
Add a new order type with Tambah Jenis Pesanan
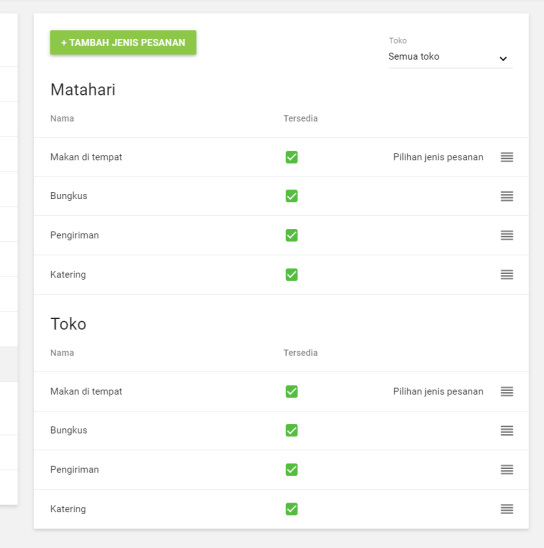pyautogui.click(x=123, y=43)
